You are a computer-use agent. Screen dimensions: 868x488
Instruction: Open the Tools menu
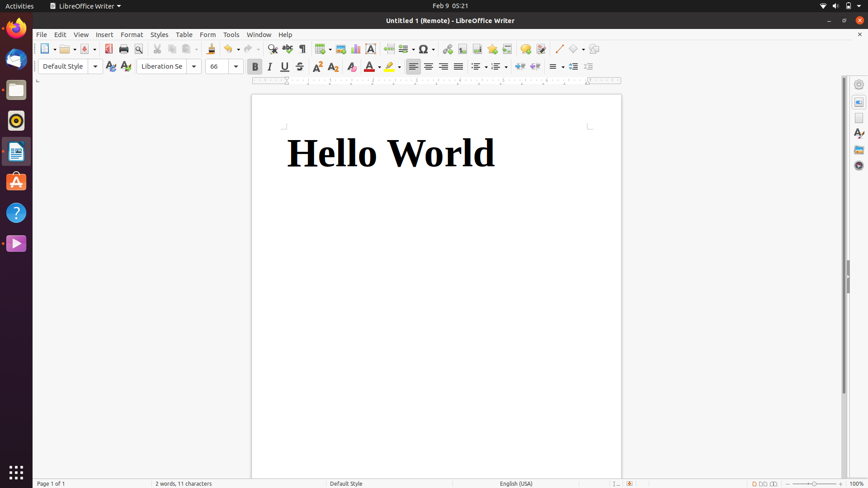231,35
